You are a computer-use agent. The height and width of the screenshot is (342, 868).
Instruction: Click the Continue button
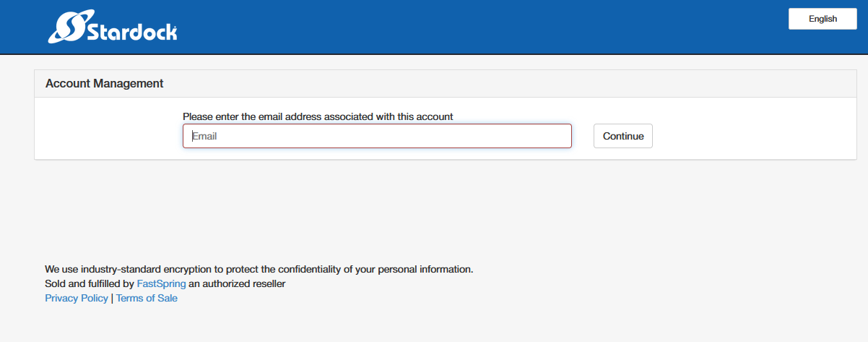pyautogui.click(x=623, y=136)
